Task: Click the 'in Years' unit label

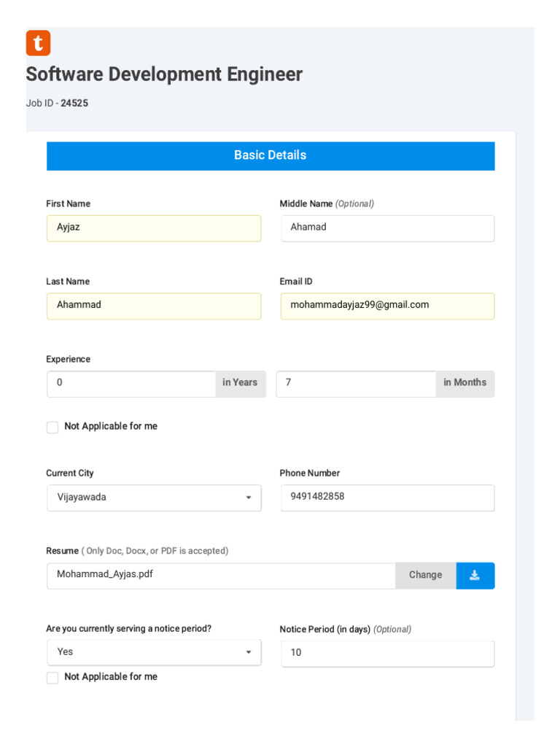Action: pos(240,384)
